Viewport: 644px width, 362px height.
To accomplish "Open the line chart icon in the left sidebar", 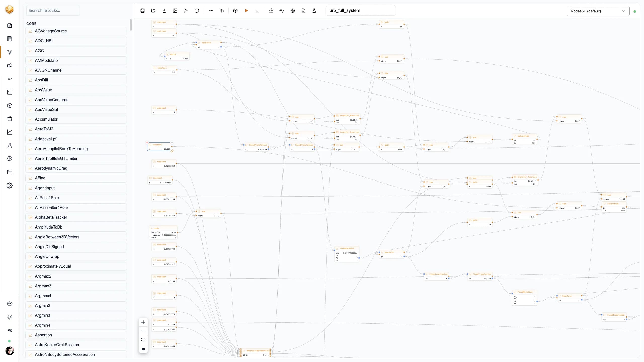I will tap(10, 132).
